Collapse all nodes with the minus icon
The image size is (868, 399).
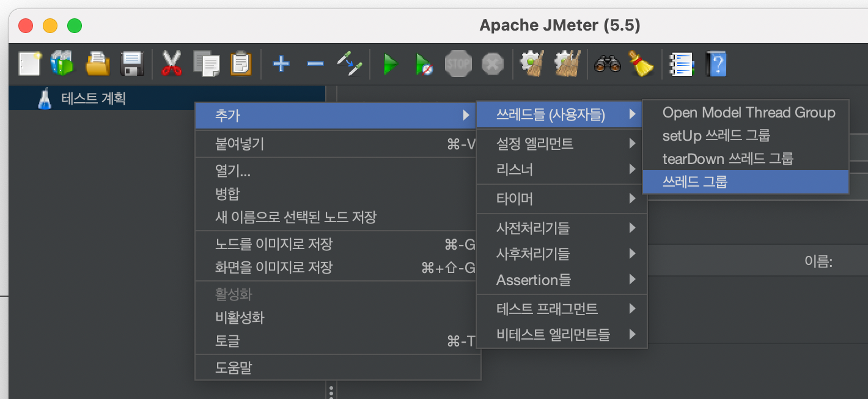click(x=315, y=64)
